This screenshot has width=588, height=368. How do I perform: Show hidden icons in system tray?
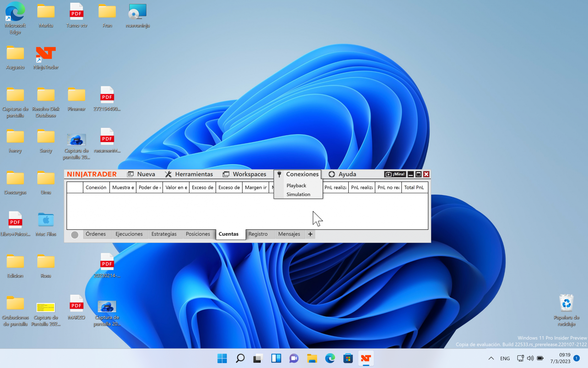click(x=491, y=358)
